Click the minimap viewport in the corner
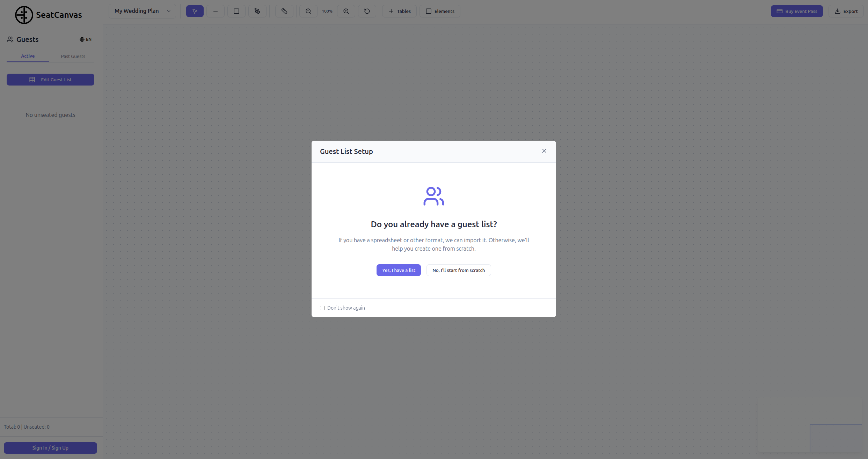Viewport: 868px width, 459px height. tap(836, 438)
